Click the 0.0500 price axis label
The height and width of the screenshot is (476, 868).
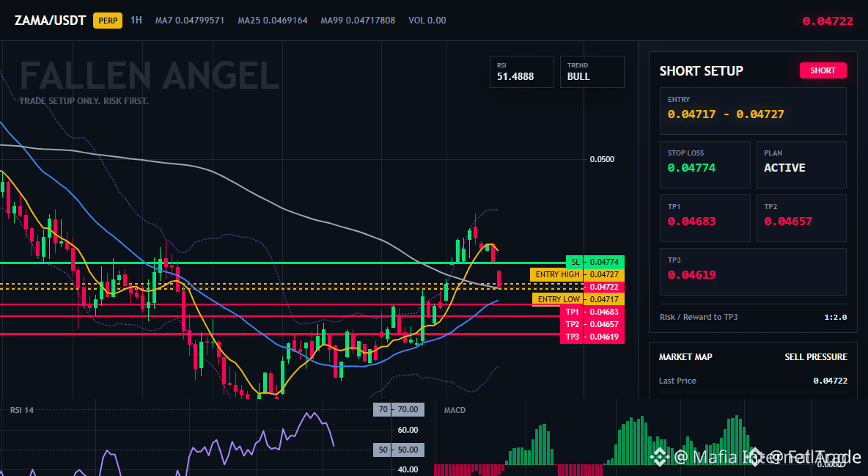(602, 160)
